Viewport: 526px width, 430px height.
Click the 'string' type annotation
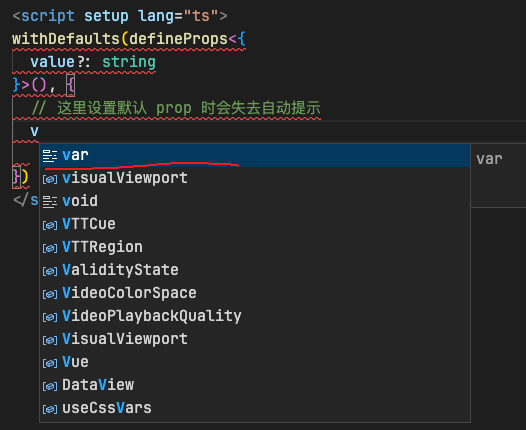(x=129, y=62)
